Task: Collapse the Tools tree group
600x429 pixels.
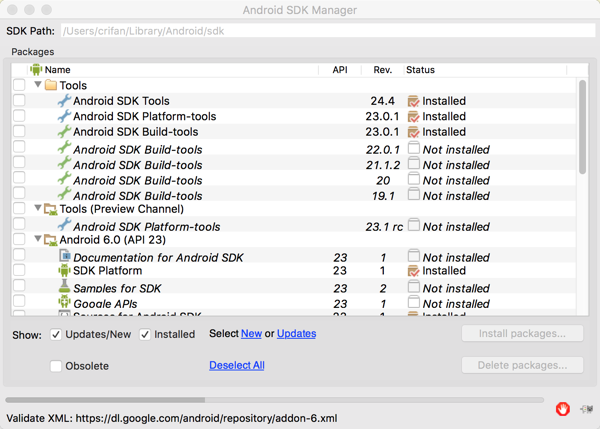Action: [x=38, y=85]
